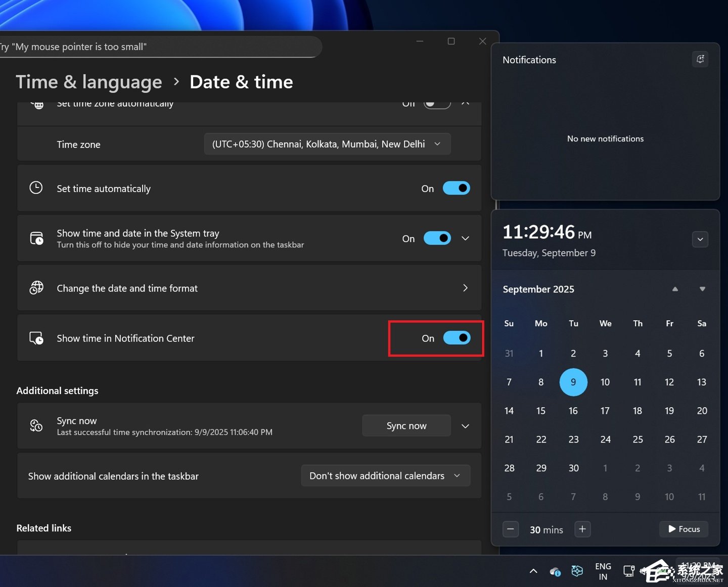Image resolution: width=728 pixels, height=587 pixels.
Task: Select September 16 in the calendar
Action: coord(573,411)
